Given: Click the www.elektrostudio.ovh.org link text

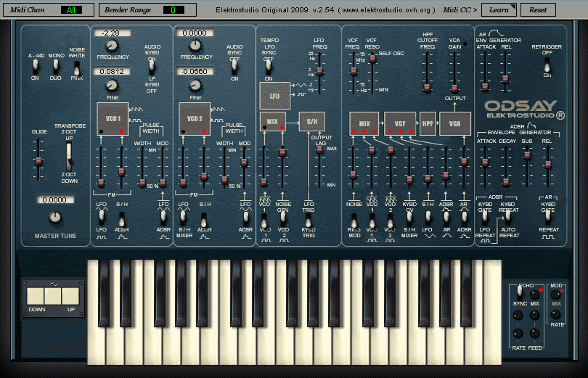Looking at the screenshot, I should coord(386,10).
